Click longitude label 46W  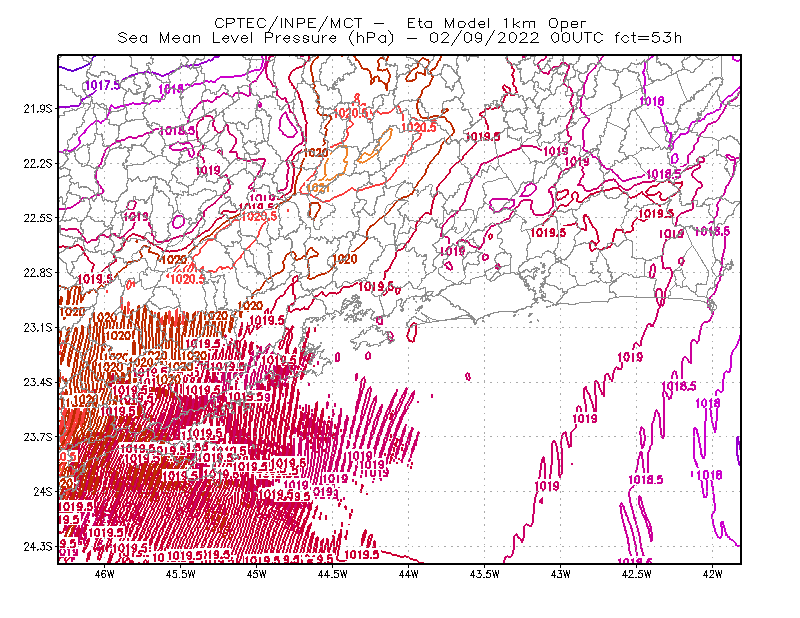(x=105, y=574)
